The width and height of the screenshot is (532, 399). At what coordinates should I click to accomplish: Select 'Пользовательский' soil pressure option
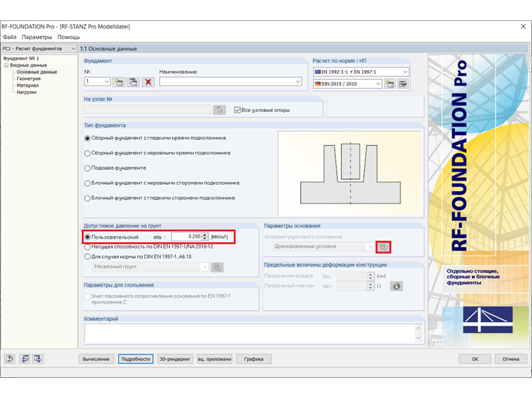pyautogui.click(x=87, y=237)
